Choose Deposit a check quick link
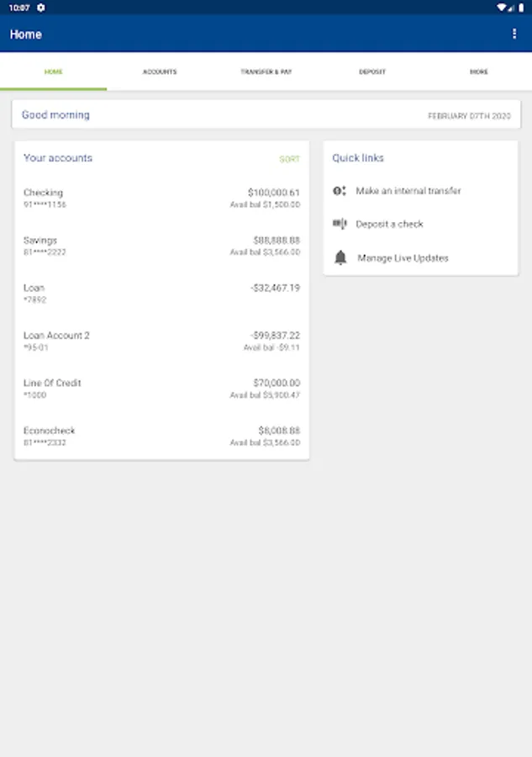The image size is (532, 757). [389, 225]
